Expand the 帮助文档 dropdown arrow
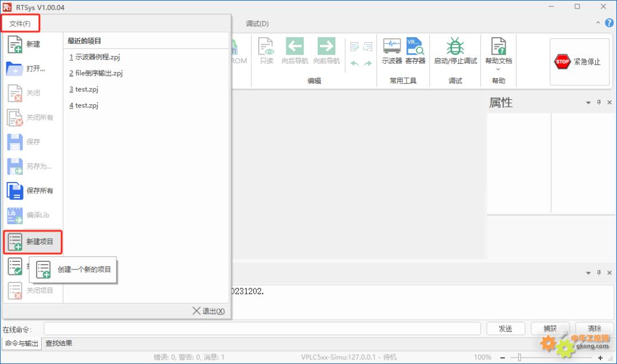This screenshot has height=364, width=617. pyautogui.click(x=498, y=69)
